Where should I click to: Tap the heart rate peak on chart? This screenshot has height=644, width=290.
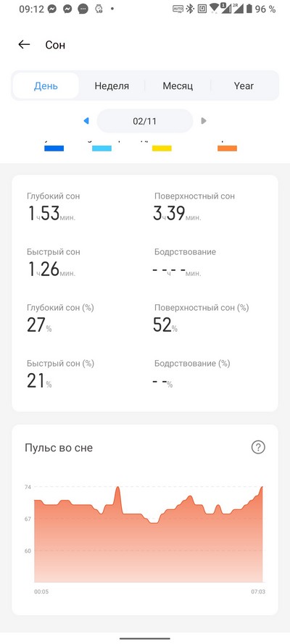[117, 488]
